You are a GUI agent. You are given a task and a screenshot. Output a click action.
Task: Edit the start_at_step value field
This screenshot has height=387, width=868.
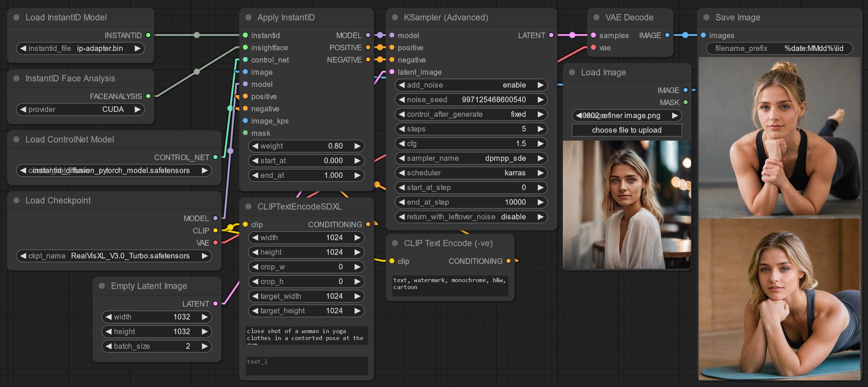471,187
